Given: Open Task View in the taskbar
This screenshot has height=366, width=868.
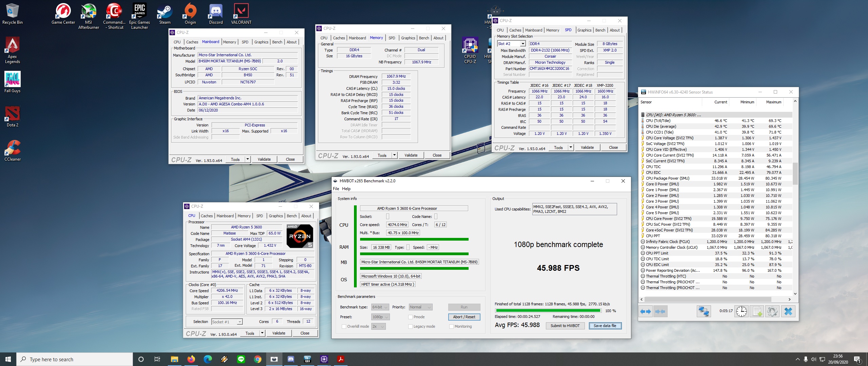Looking at the screenshot, I should 157,359.
